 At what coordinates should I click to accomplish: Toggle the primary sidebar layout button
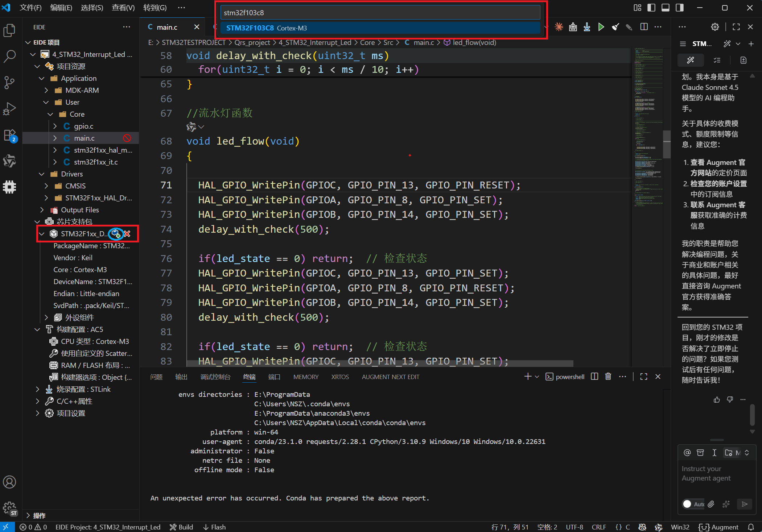[x=651, y=8]
